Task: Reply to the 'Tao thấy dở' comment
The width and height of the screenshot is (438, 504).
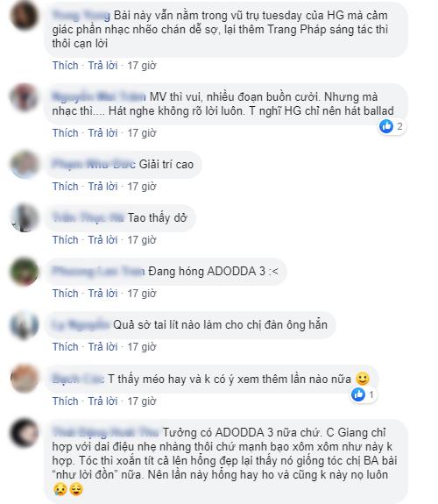Action: pos(102,240)
